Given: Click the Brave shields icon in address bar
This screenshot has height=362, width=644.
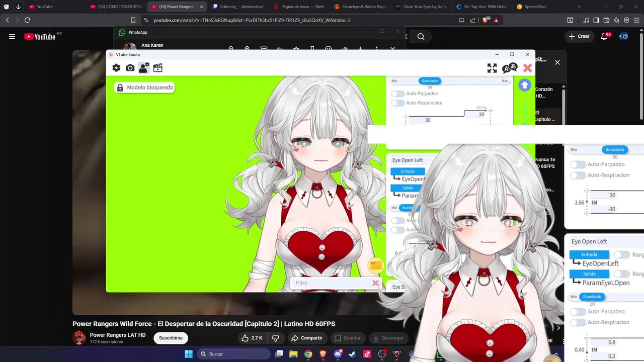Looking at the screenshot, I should 485,20.
